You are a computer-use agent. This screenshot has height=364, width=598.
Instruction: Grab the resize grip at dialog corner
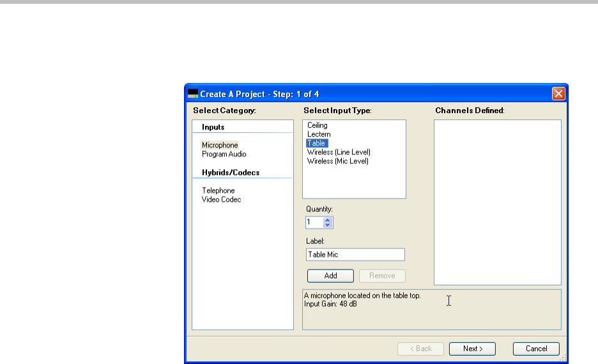tap(563, 360)
